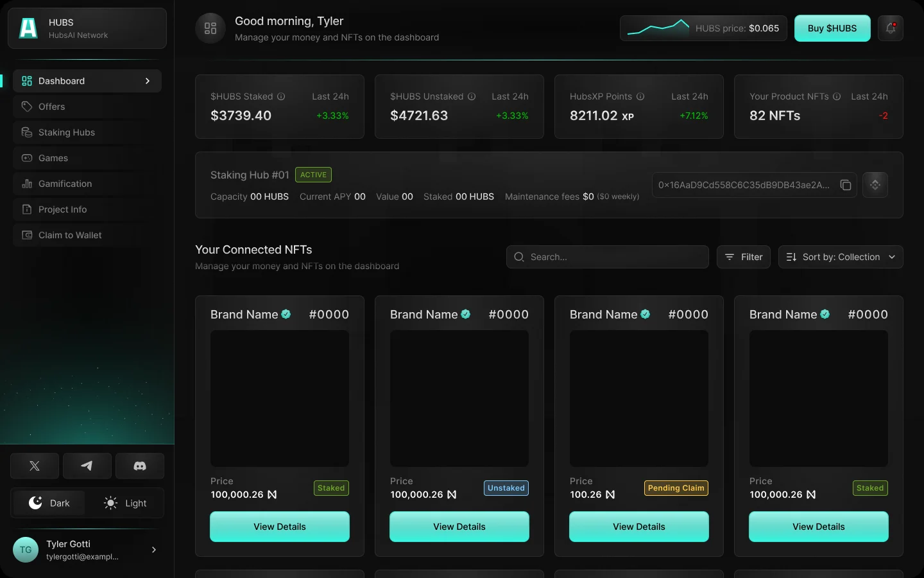Click the search magnifier icon
Screen dimensions: 924x578
point(519,257)
